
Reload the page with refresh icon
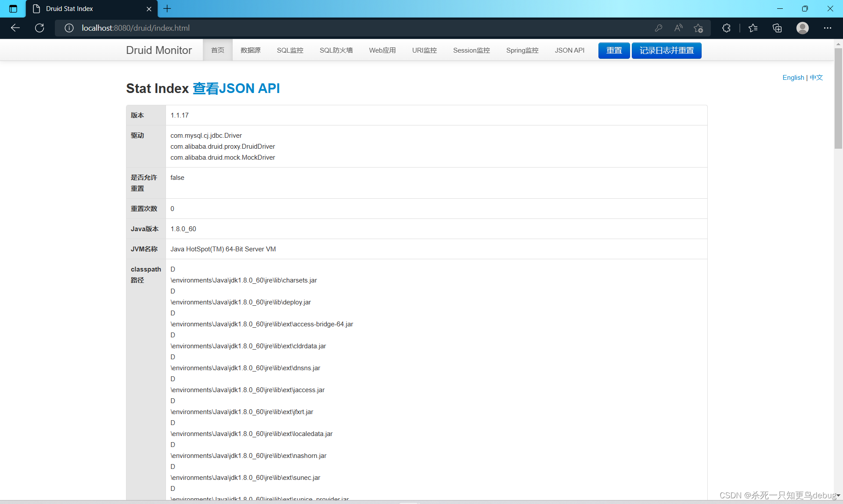[40, 28]
